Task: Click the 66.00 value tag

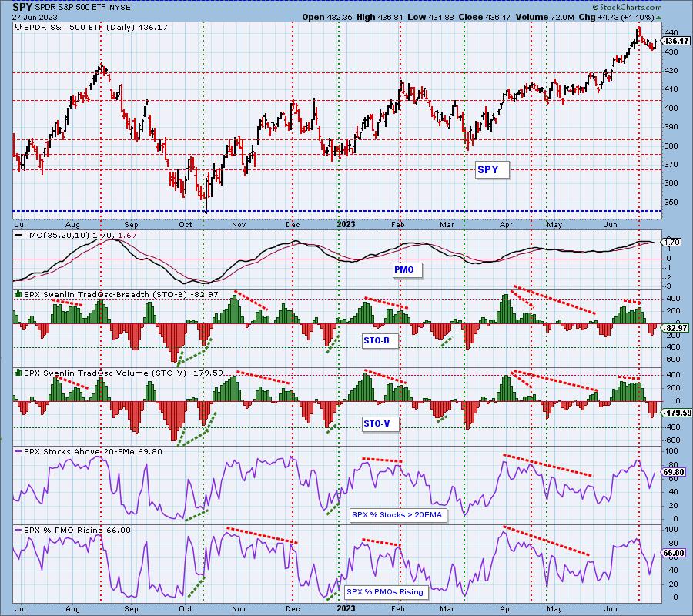Action: tap(674, 554)
